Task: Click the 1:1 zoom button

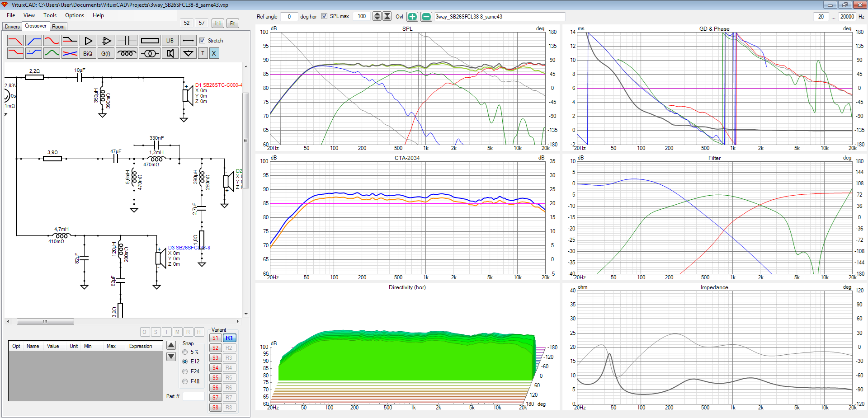Action: 218,23
